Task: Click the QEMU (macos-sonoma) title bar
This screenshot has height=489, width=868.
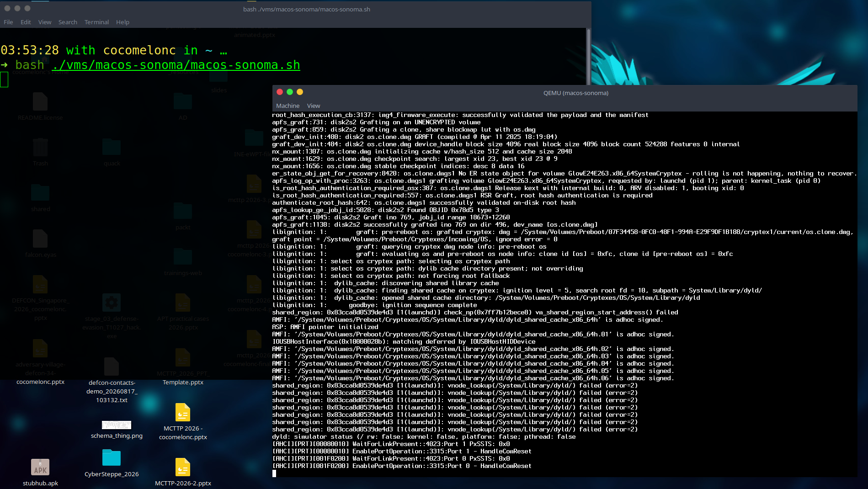Action: click(575, 93)
